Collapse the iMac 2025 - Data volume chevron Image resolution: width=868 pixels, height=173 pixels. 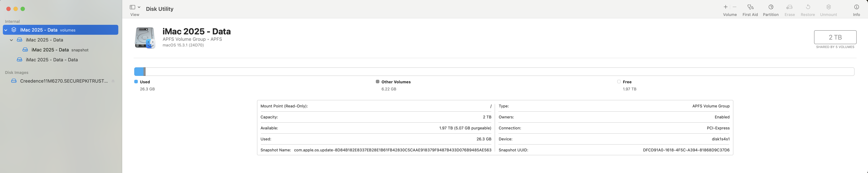12,40
